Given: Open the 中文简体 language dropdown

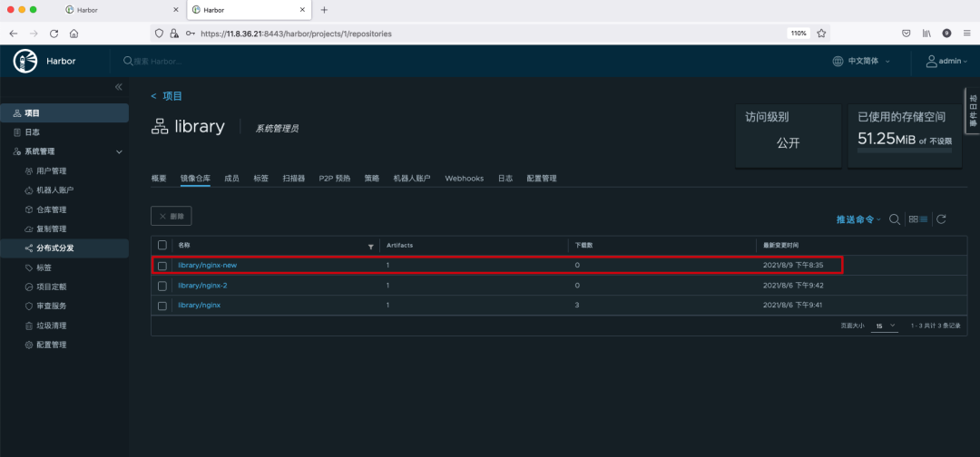Looking at the screenshot, I should click(x=861, y=61).
